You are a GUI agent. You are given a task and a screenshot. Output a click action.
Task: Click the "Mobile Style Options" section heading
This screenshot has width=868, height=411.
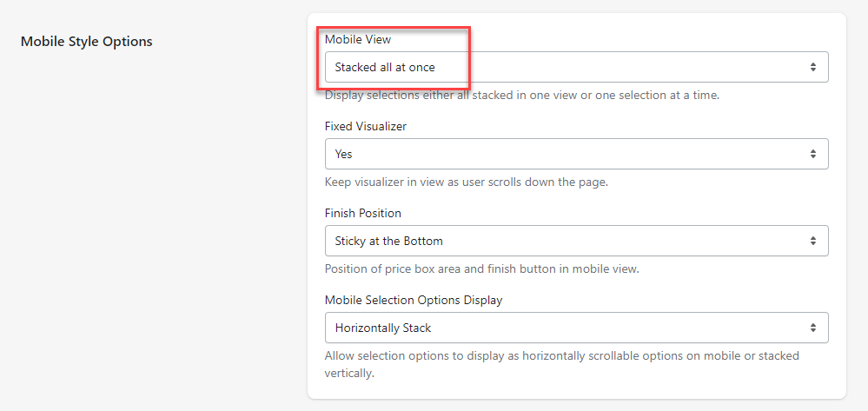[x=86, y=41]
